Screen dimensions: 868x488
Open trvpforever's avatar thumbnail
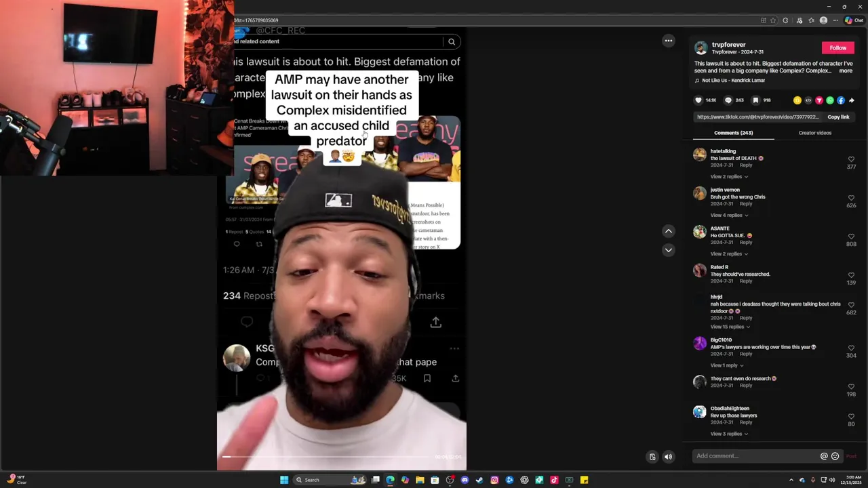click(x=701, y=48)
